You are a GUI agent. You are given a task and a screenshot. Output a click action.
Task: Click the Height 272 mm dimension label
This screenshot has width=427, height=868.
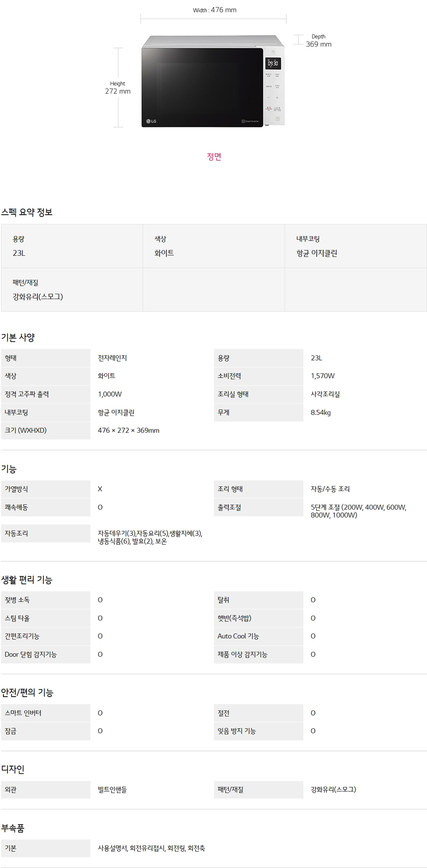[x=118, y=88]
